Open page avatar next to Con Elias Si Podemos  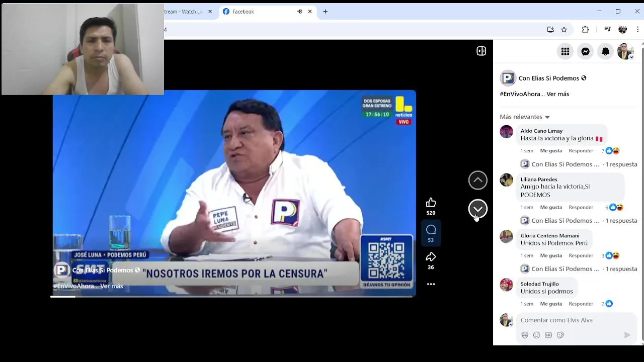click(508, 78)
